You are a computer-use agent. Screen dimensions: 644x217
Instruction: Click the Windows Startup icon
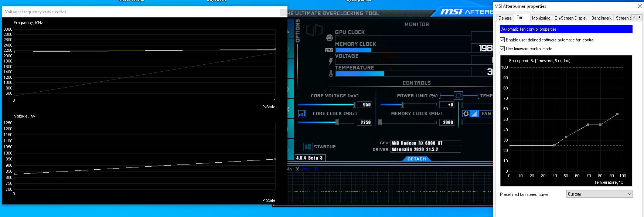coord(307,147)
